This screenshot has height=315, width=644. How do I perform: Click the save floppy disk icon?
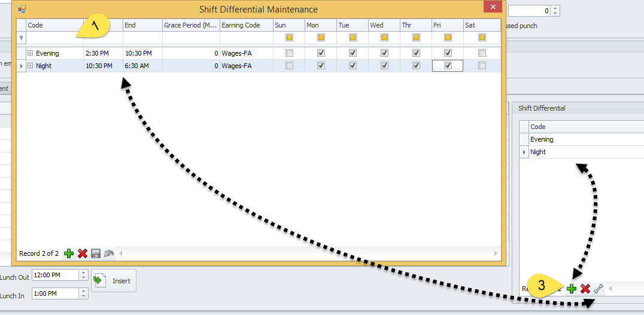coord(96,254)
